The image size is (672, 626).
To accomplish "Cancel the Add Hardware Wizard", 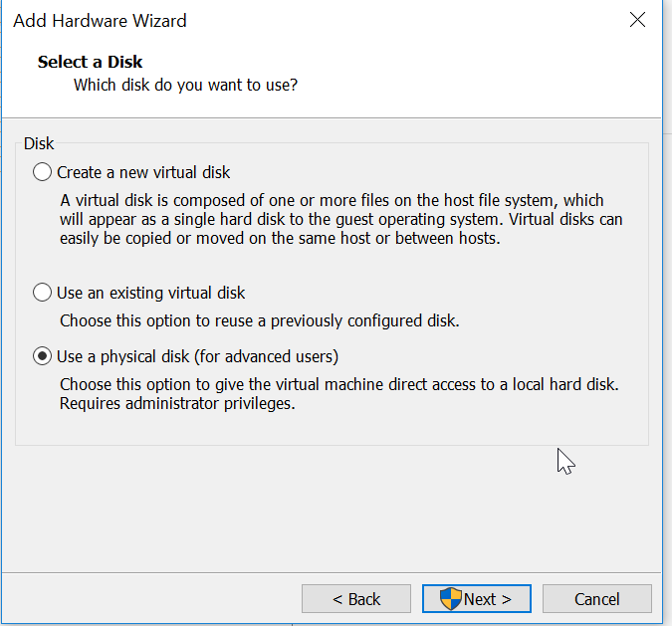I will (597, 599).
